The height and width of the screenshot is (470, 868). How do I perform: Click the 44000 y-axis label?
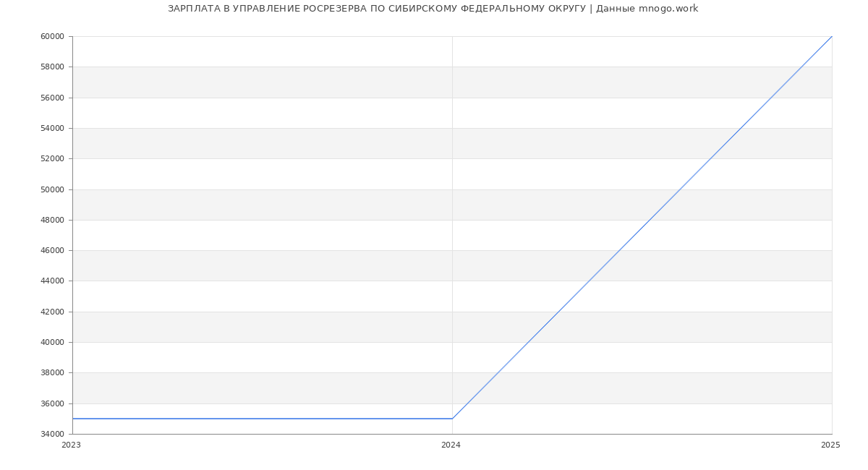click(52, 281)
